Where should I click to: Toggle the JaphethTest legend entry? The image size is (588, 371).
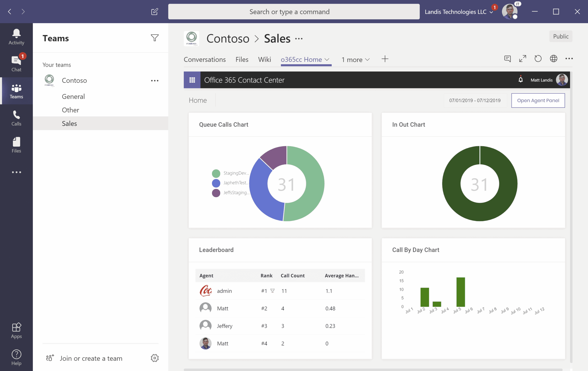point(230,183)
